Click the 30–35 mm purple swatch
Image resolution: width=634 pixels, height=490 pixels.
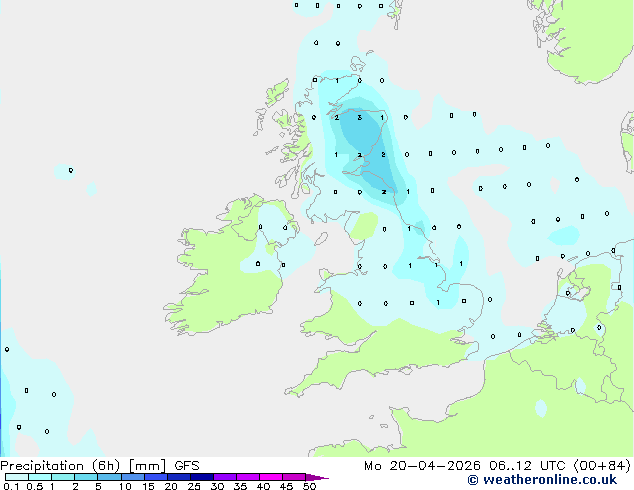pos(225,477)
